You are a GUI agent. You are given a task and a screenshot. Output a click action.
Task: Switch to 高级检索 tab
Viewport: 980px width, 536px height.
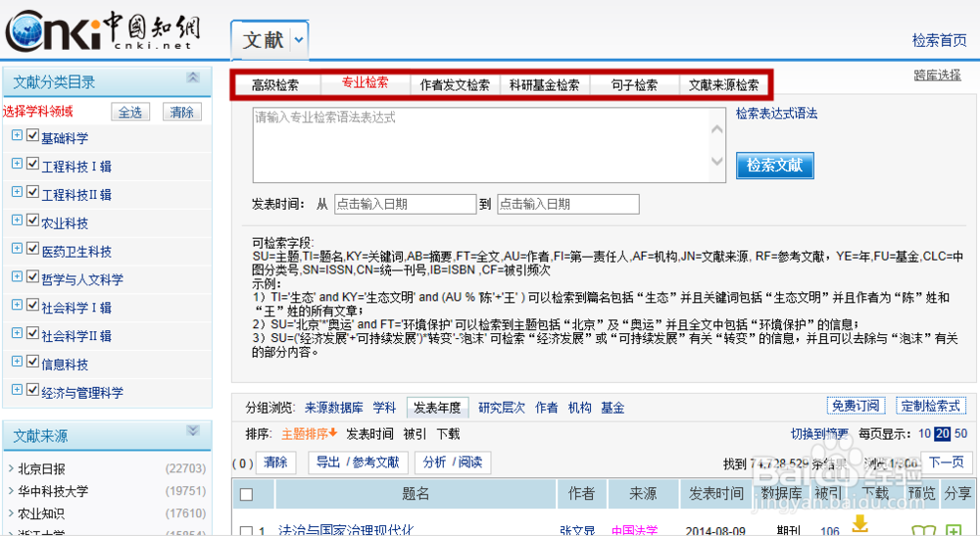pyautogui.click(x=275, y=85)
